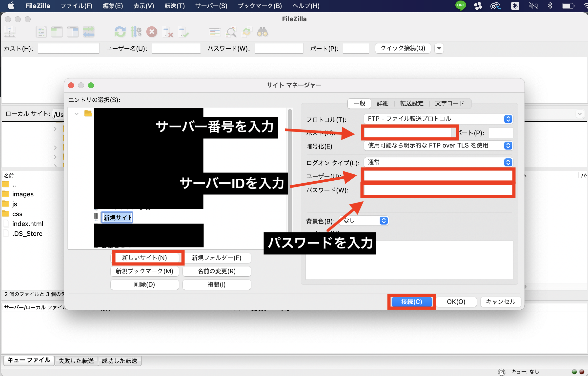Click 名前の変更(R) button
The height and width of the screenshot is (376, 588).
(x=217, y=271)
